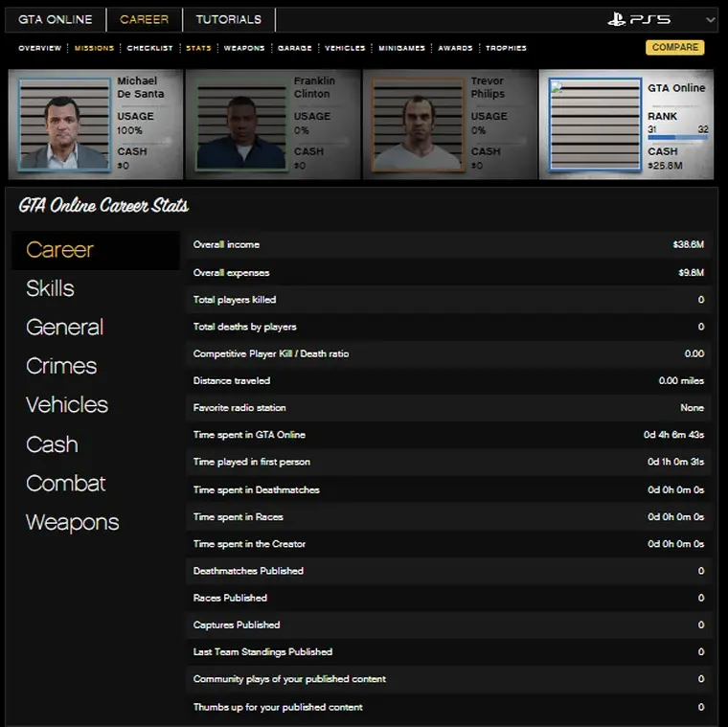Click the Deathmatches Published row

point(448,571)
